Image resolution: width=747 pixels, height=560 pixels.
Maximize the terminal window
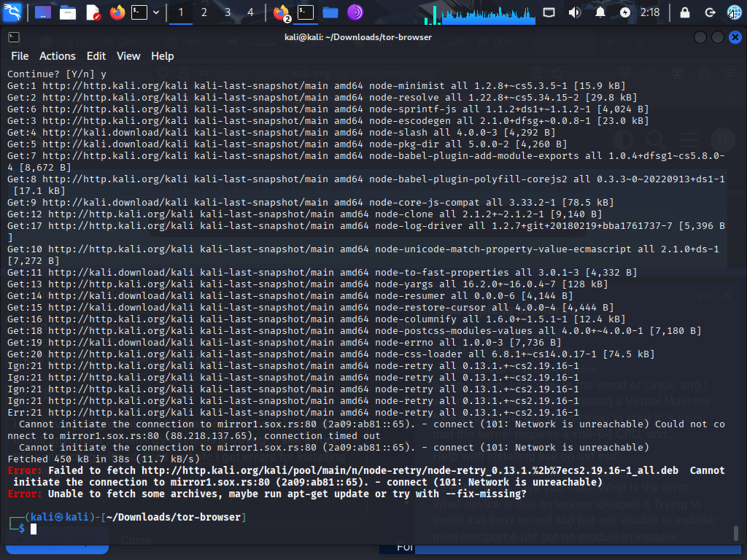click(x=718, y=37)
